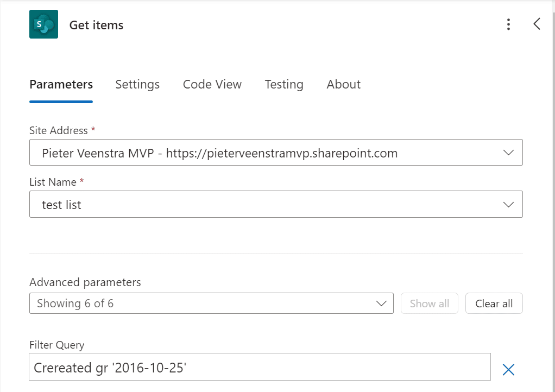Image resolution: width=555 pixels, height=392 pixels.
Task: Go to the Testing tab
Action: pyautogui.click(x=284, y=85)
